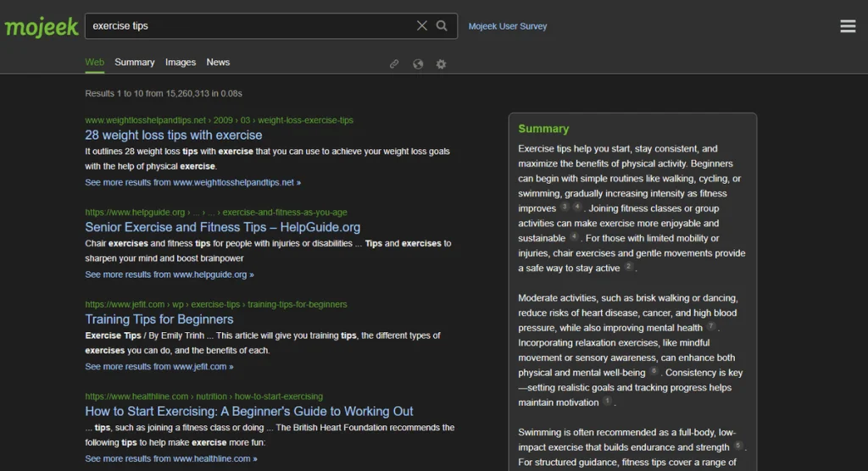Open the hamburger menu
The width and height of the screenshot is (868, 471).
pyautogui.click(x=848, y=26)
